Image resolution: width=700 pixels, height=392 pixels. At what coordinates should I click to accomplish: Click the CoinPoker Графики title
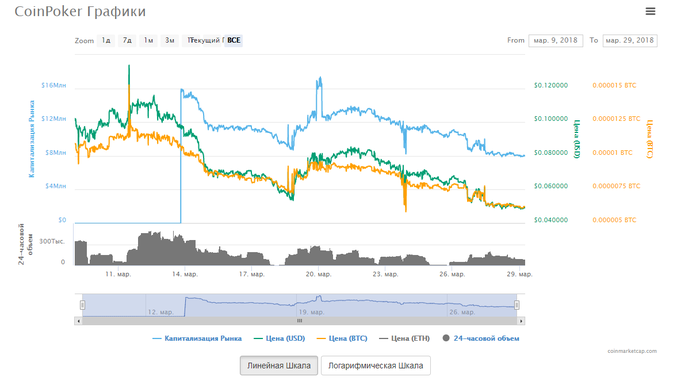pos(80,11)
